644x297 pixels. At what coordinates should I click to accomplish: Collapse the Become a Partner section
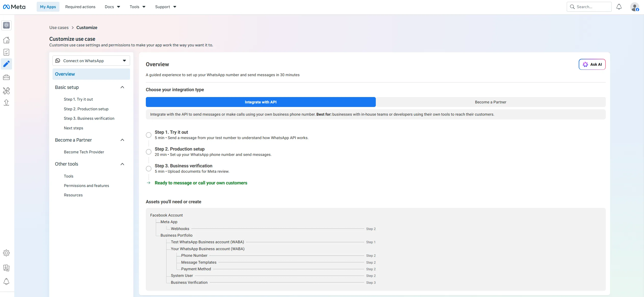122,140
